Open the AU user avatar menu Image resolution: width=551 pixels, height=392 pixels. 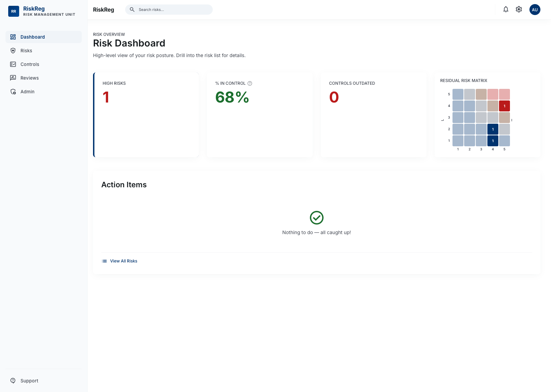535,9
